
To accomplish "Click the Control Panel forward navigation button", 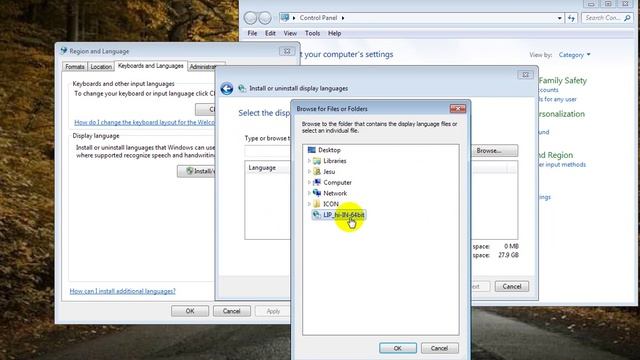I will [265, 18].
